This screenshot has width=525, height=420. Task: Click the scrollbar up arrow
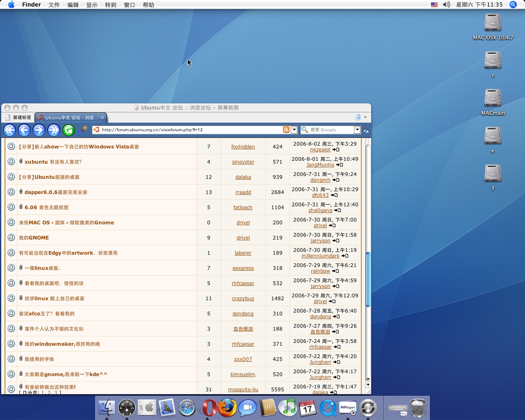click(368, 379)
